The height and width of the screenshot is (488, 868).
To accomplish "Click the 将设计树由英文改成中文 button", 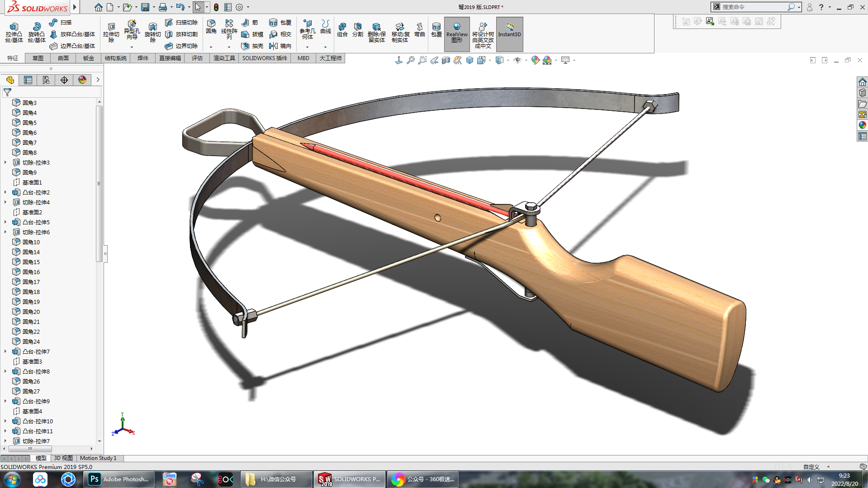I will pyautogui.click(x=483, y=33).
